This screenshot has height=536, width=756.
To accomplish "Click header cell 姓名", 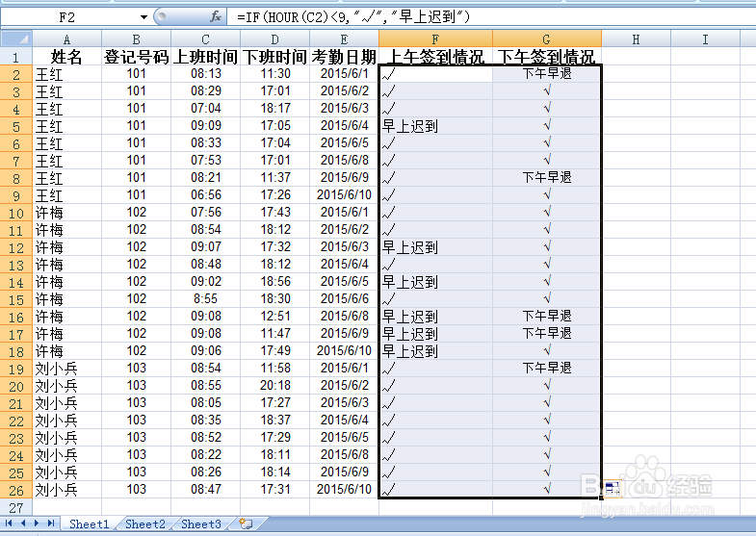I will pos(67,57).
